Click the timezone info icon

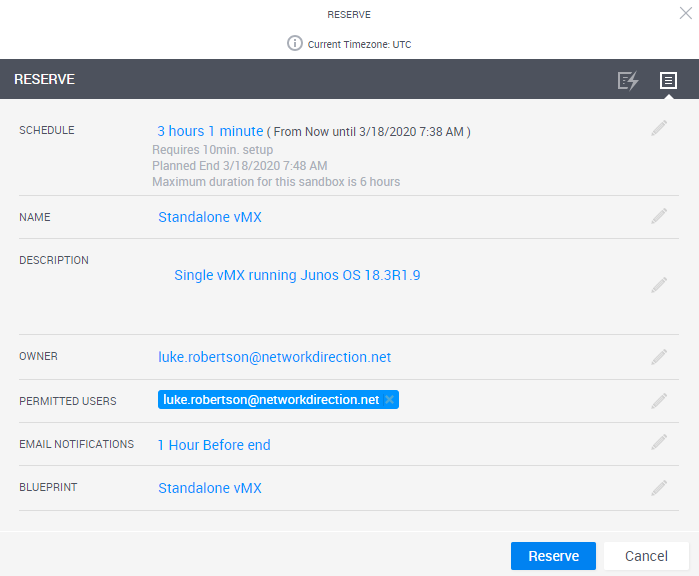click(x=295, y=43)
